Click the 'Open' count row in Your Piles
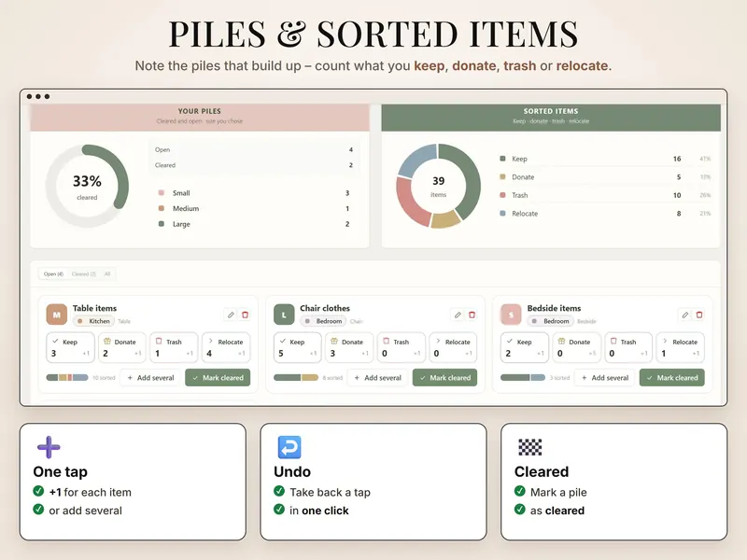Screen dimensions: 747x560 pos(254,149)
